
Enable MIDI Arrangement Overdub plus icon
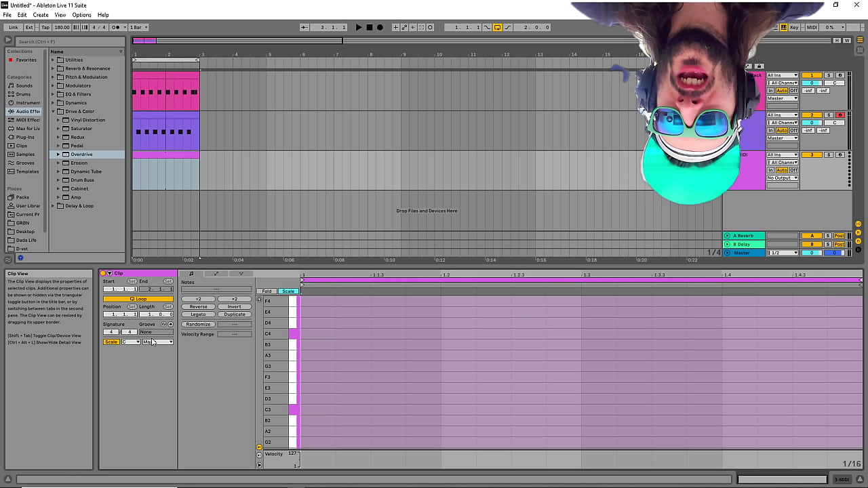pos(396,27)
